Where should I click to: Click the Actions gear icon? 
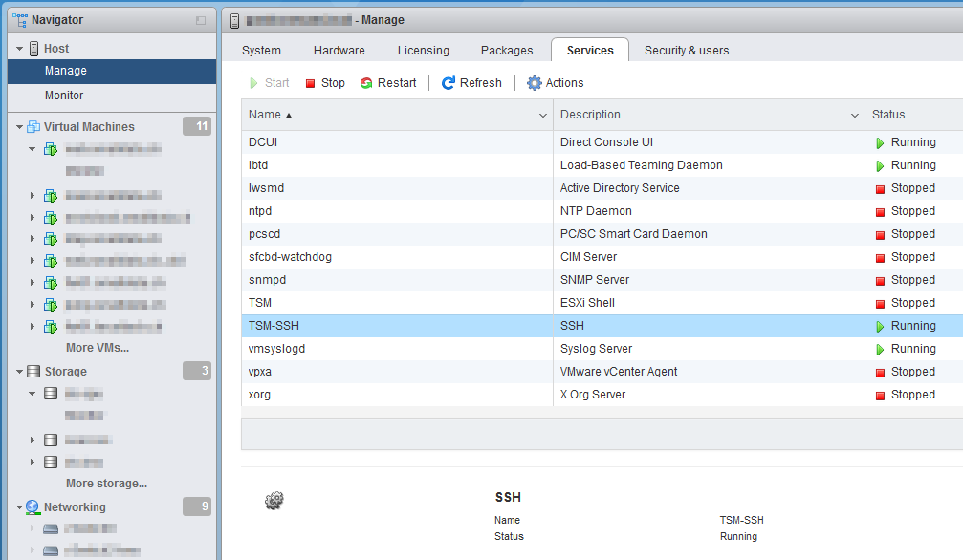pos(535,83)
